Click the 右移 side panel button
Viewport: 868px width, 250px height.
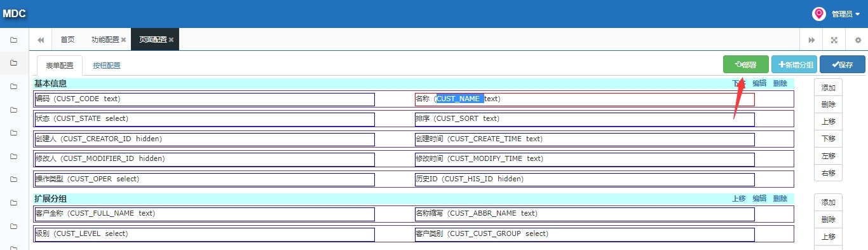pos(828,173)
